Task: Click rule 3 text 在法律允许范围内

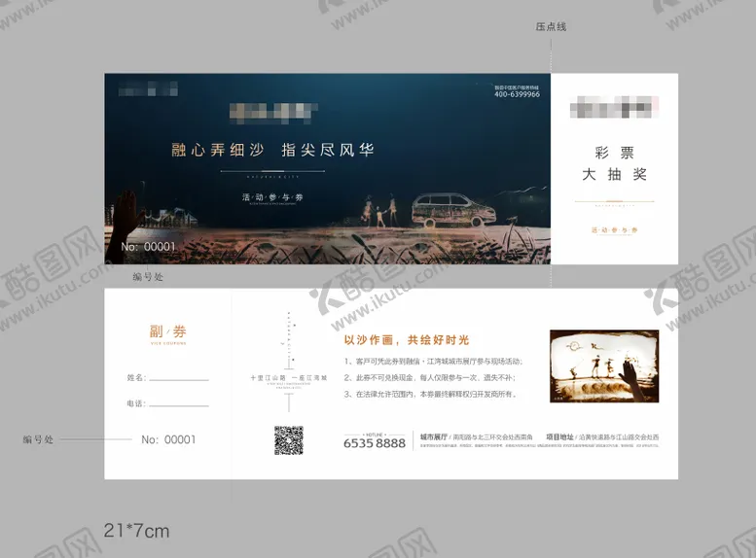Action: point(431,394)
